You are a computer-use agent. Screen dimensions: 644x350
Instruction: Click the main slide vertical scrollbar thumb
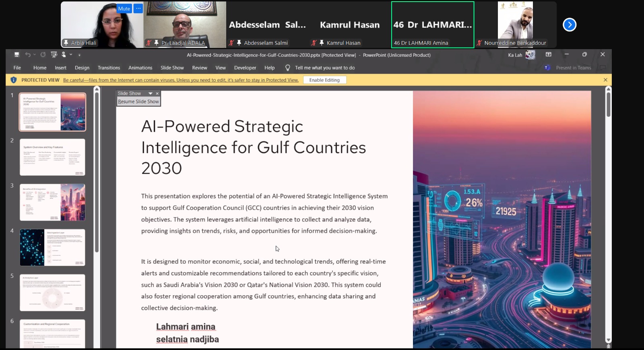pos(608,104)
